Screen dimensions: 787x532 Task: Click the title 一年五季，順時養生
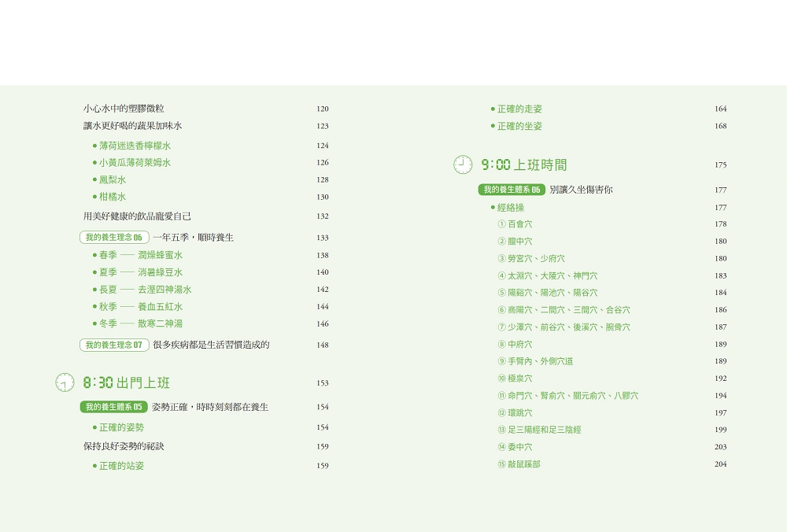pyautogui.click(x=194, y=238)
